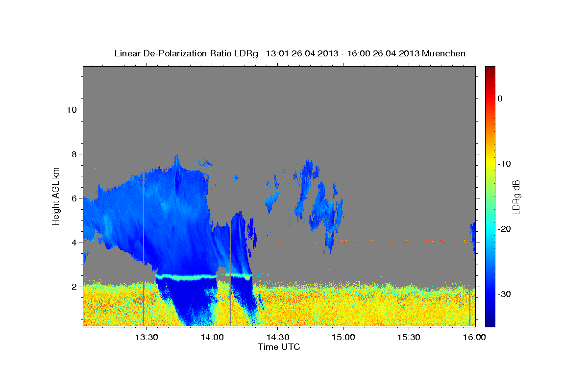This screenshot has width=588, height=392.
Task: Click the 'Muenchen' station name in the title
Action: tap(444, 53)
